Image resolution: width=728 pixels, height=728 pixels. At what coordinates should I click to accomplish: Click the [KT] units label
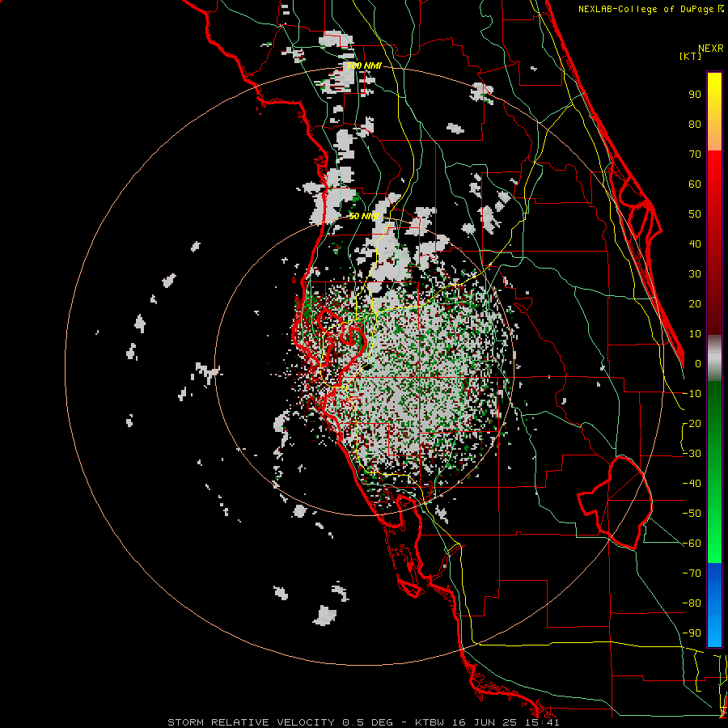(x=691, y=56)
